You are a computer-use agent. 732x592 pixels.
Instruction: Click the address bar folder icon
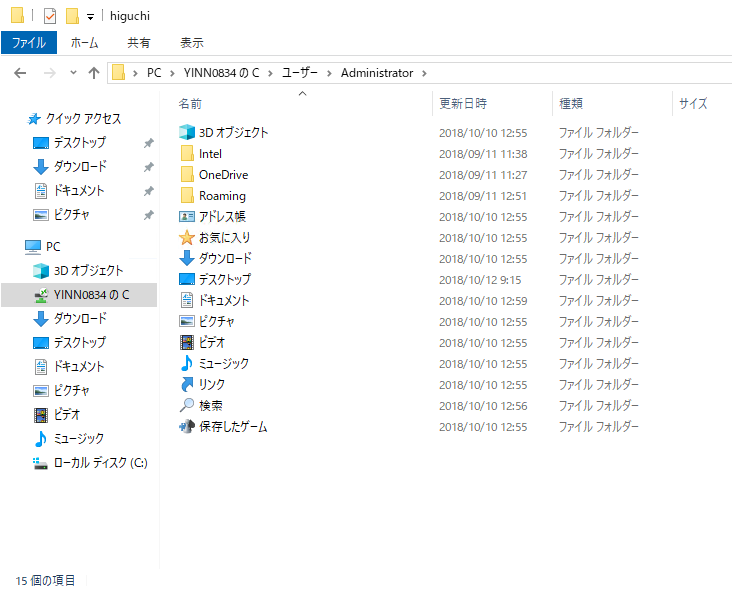coord(119,72)
